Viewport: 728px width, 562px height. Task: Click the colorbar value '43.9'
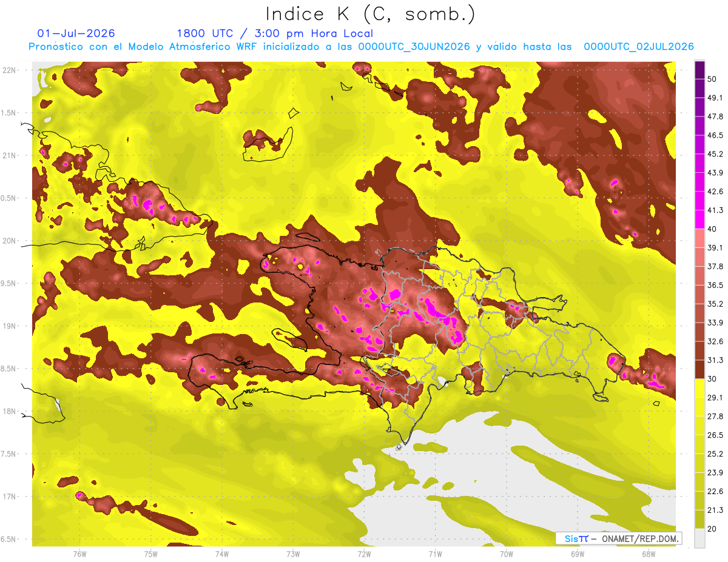(715, 173)
